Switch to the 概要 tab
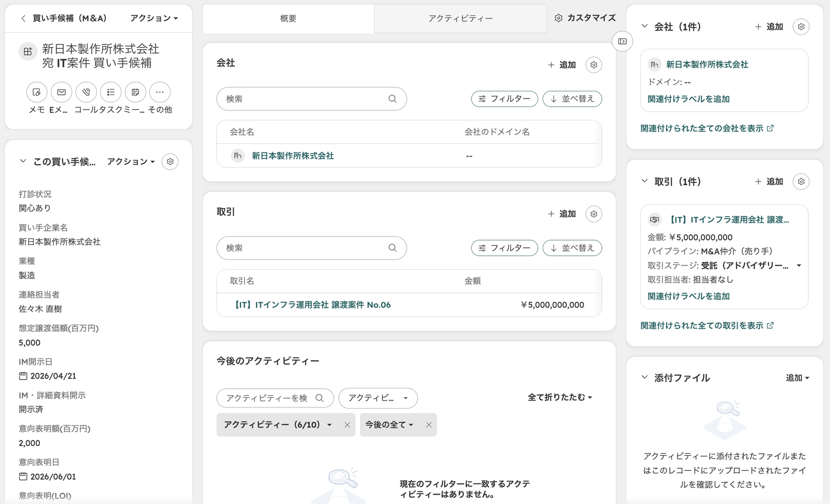Viewport: 830px width, 504px height. click(288, 19)
